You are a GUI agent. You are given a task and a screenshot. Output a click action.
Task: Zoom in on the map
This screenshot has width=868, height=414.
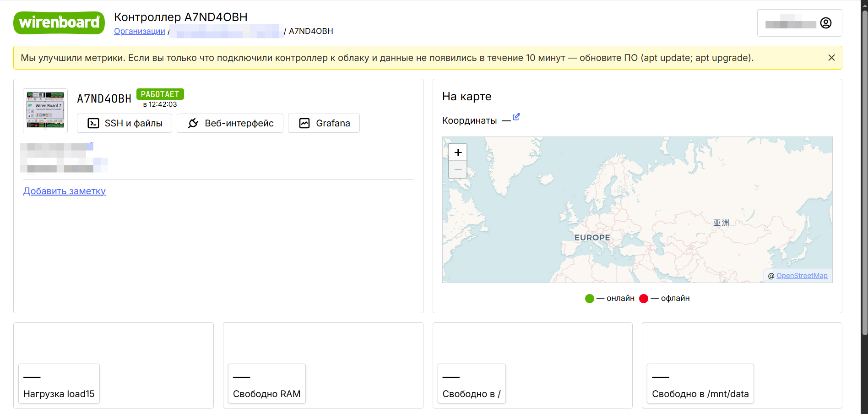[x=458, y=152]
